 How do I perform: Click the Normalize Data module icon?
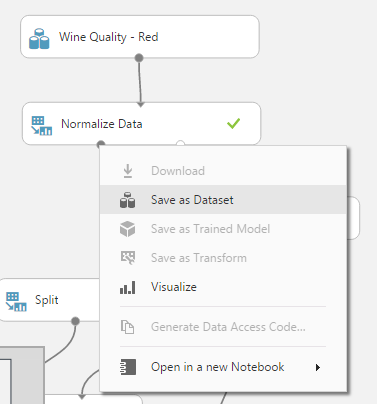[42, 126]
